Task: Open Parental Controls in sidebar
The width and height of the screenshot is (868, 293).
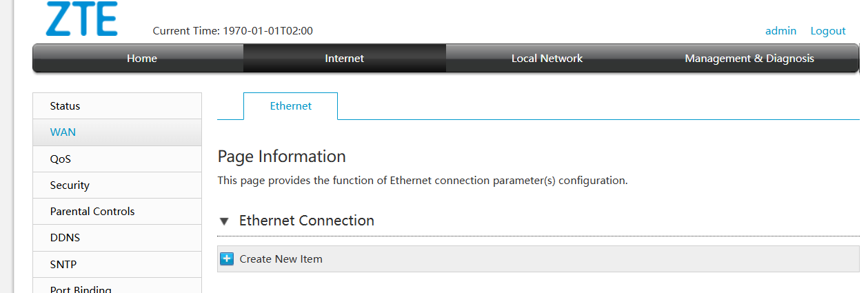Action: (92, 212)
